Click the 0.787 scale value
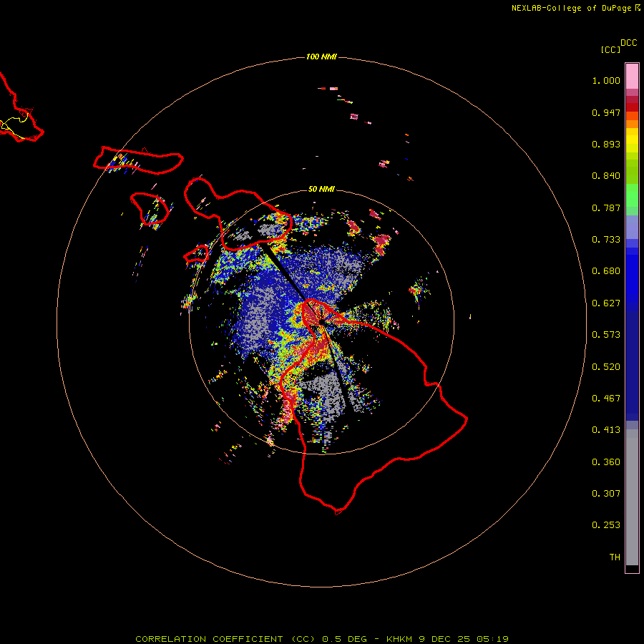The height and width of the screenshot is (644, 644). pyautogui.click(x=606, y=208)
